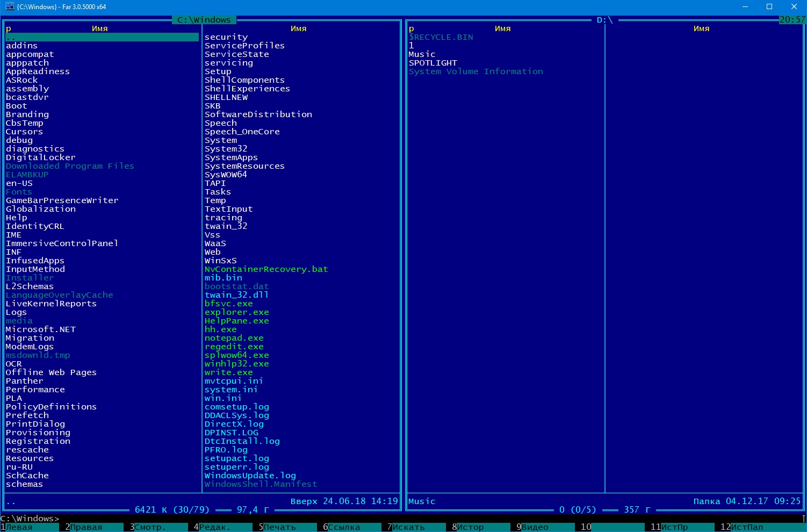Click the C:\Windows panel path title
The height and width of the screenshot is (532, 807).
tap(204, 20)
